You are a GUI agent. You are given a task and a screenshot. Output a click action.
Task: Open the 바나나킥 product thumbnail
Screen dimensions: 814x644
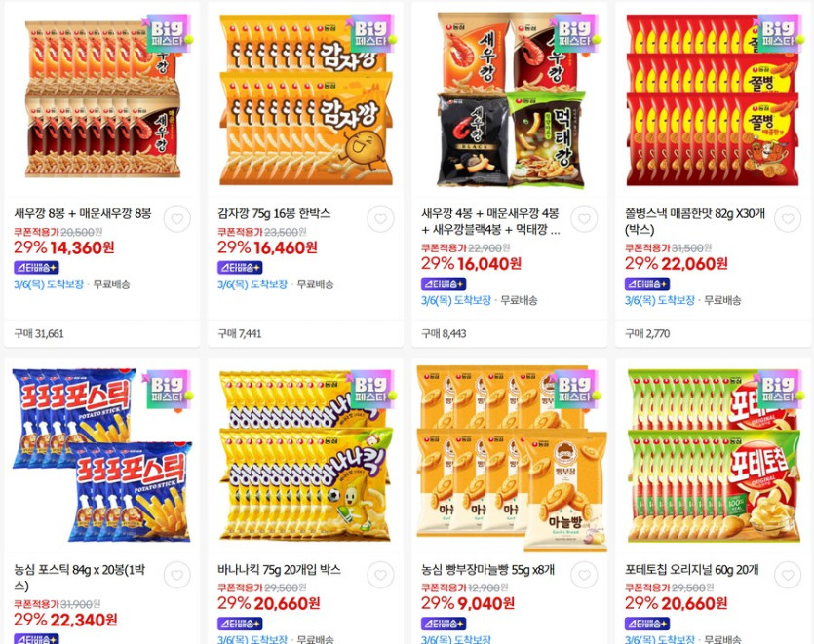coord(306,455)
